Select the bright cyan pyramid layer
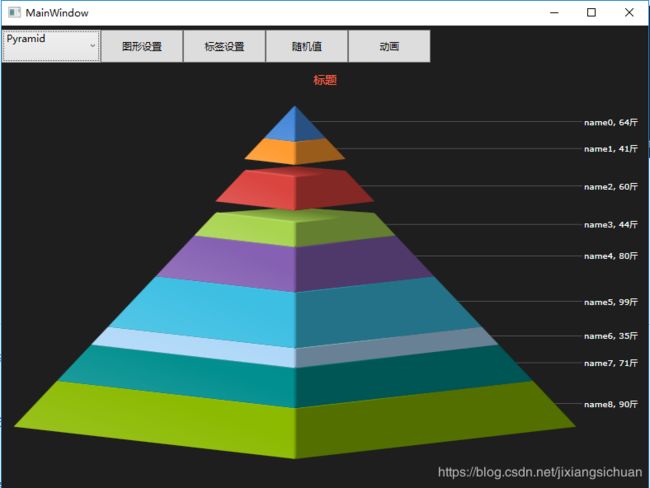 295,313
